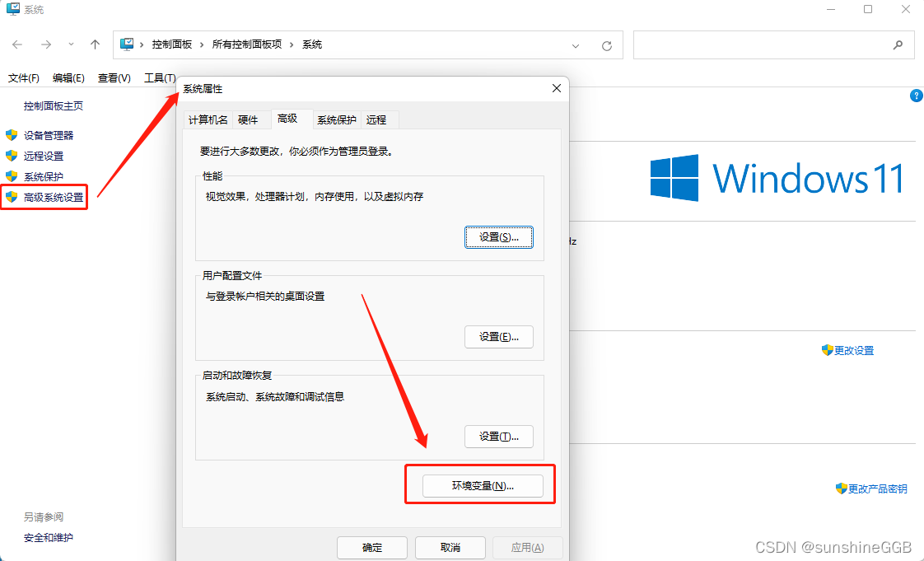The image size is (924, 561).
Task: Click the 更改设置 link
Action: [x=854, y=351]
